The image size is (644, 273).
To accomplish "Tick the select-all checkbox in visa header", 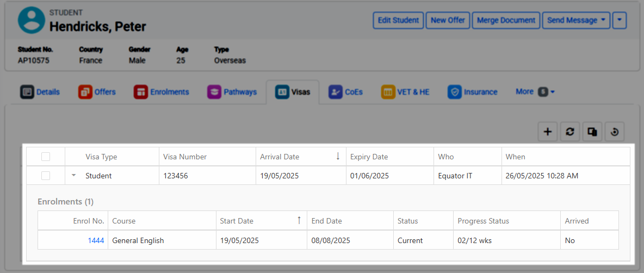I will pyautogui.click(x=46, y=157).
